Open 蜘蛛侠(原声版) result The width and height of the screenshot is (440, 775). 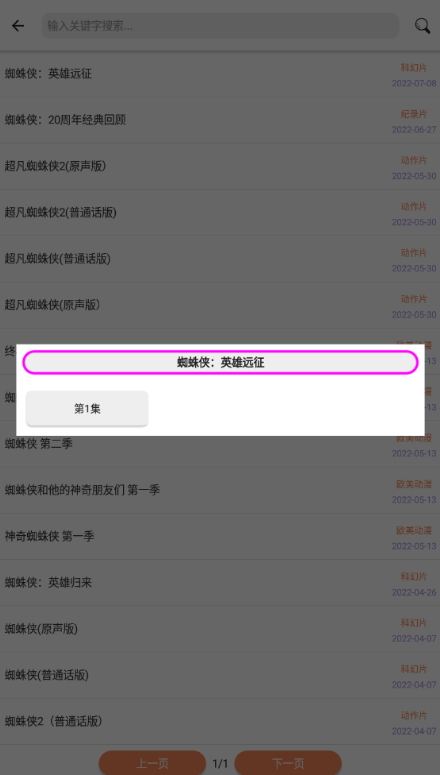(220, 629)
